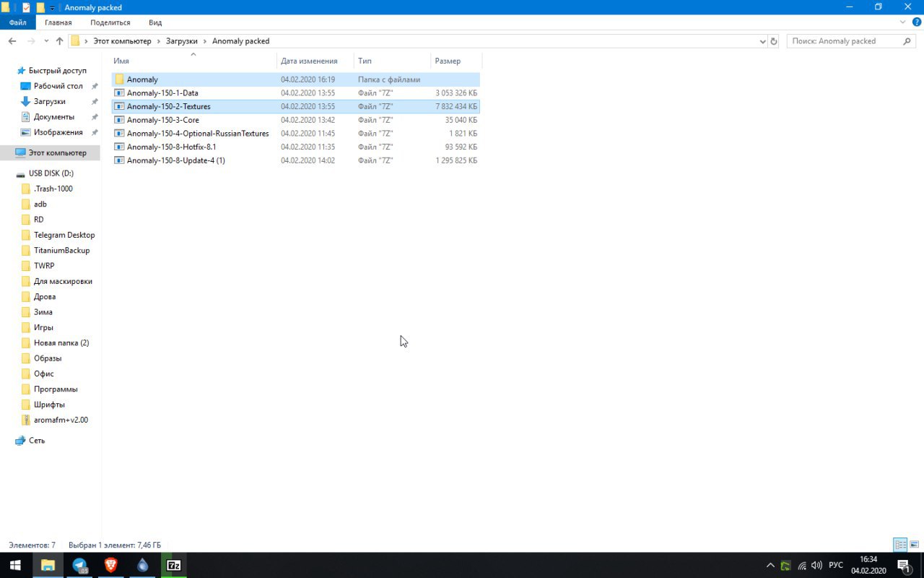The height and width of the screenshot is (578, 924).
Task: Show hidden tray icons chevron
Action: click(x=770, y=565)
